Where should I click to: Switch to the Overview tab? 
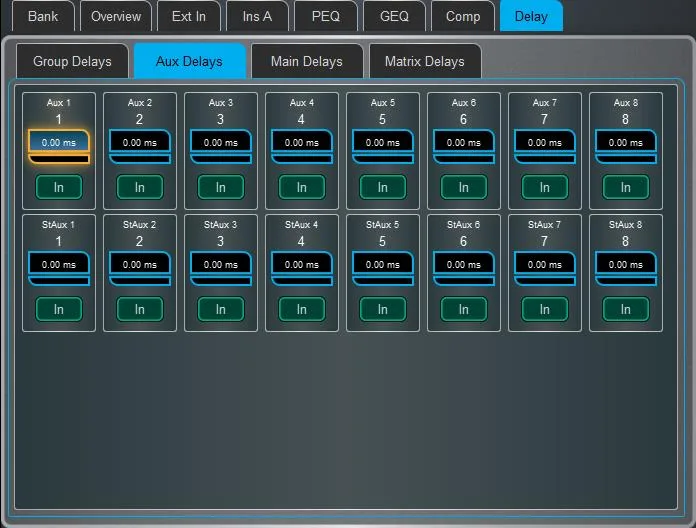[116, 16]
